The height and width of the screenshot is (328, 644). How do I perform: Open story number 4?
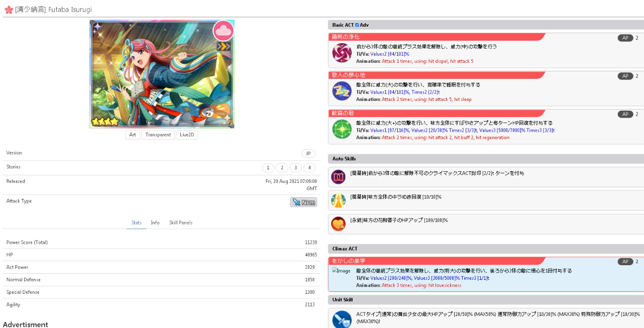309,168
